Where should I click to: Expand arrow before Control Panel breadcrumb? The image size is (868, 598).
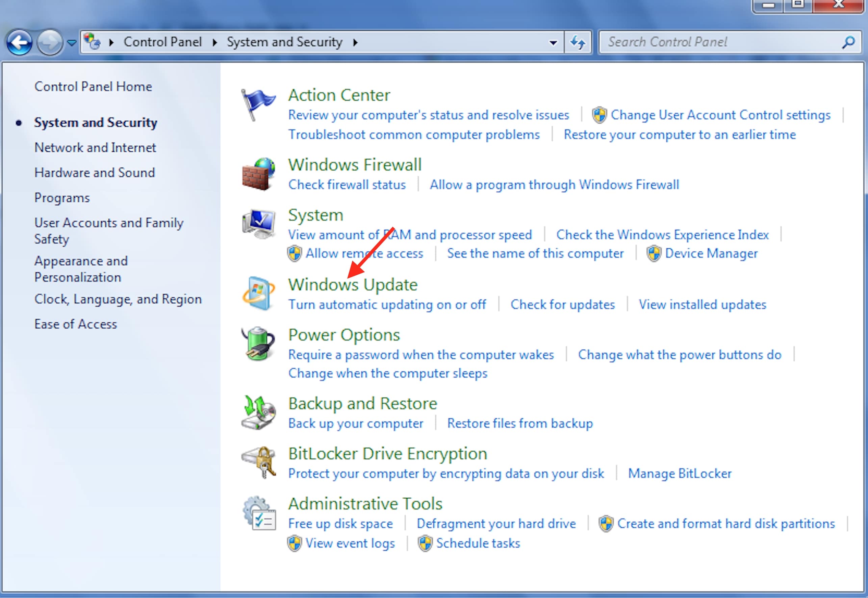(x=111, y=42)
